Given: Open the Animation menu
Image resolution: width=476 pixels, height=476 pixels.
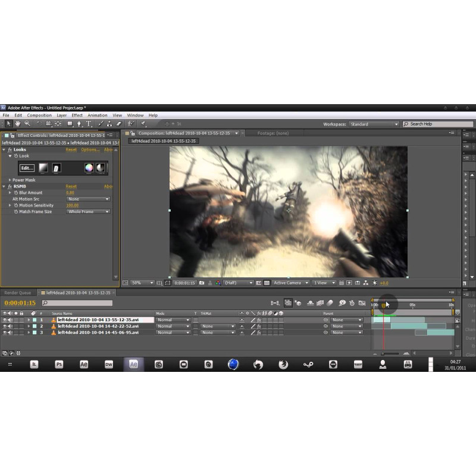Looking at the screenshot, I should click(x=98, y=115).
